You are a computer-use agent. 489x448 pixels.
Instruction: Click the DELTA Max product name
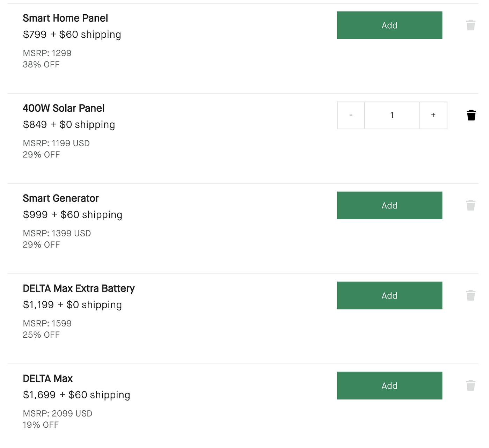(x=48, y=379)
